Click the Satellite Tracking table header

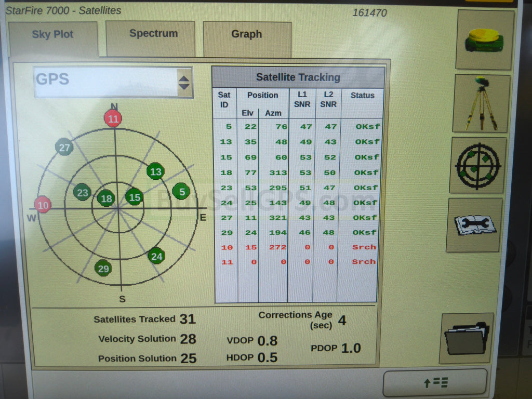(298, 77)
